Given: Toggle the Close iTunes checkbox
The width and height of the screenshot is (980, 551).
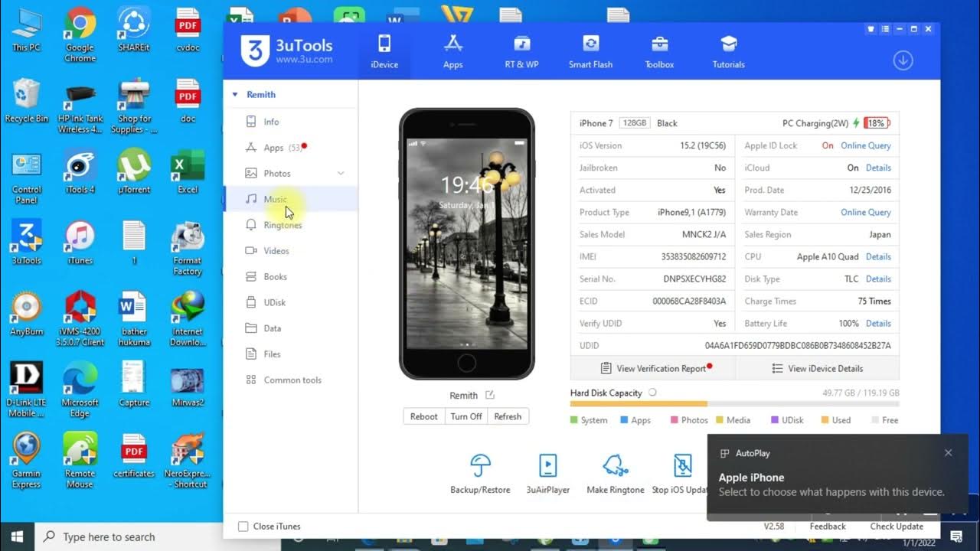Looking at the screenshot, I should click(x=243, y=527).
